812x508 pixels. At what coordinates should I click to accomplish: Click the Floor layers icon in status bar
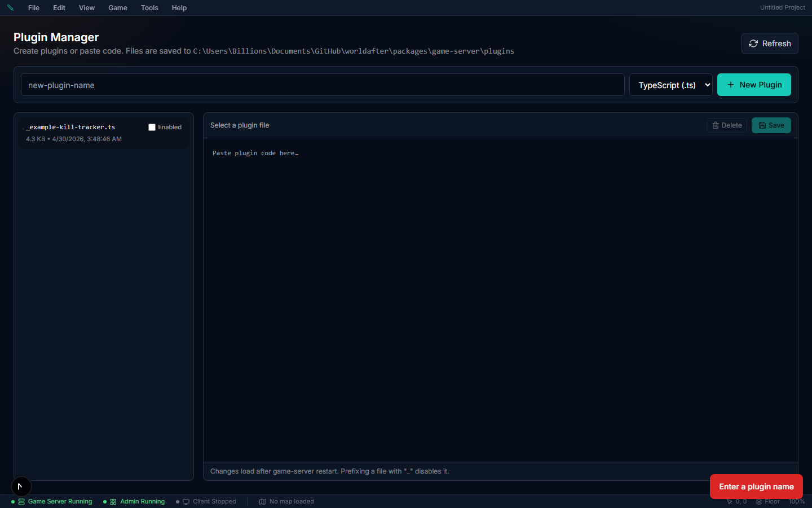(x=759, y=502)
